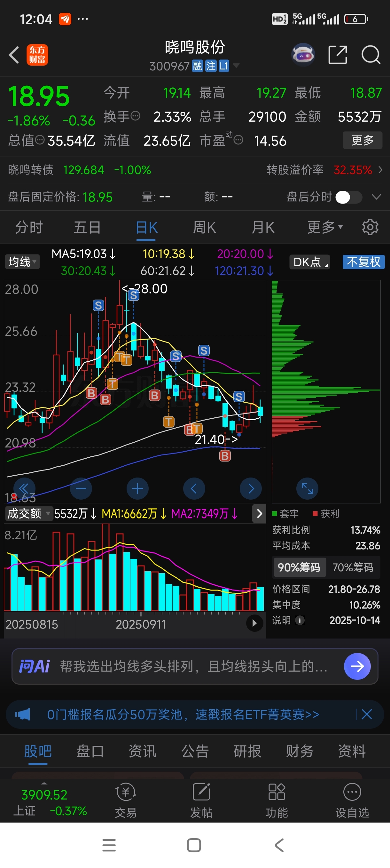Open the 公告 tab
The image size is (390, 868).
195,751
